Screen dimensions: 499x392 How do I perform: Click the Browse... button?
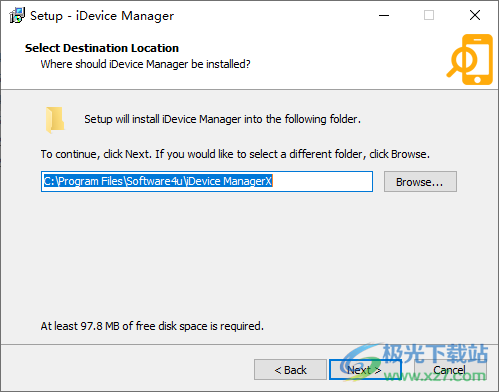coord(420,182)
